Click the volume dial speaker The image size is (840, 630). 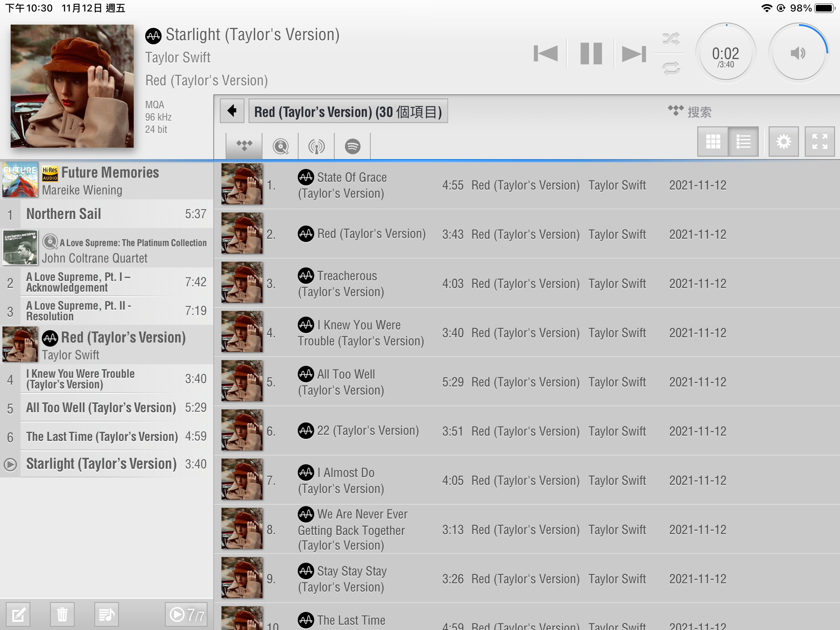click(798, 54)
